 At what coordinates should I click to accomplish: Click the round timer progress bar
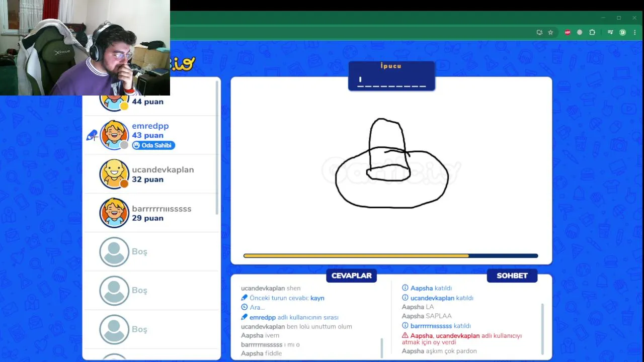pyautogui.click(x=390, y=256)
